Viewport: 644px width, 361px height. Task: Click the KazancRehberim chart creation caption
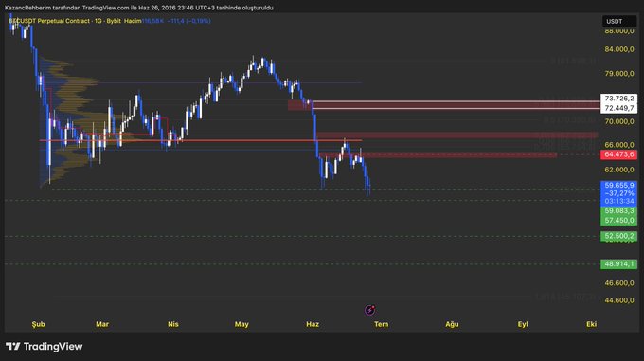[139, 8]
